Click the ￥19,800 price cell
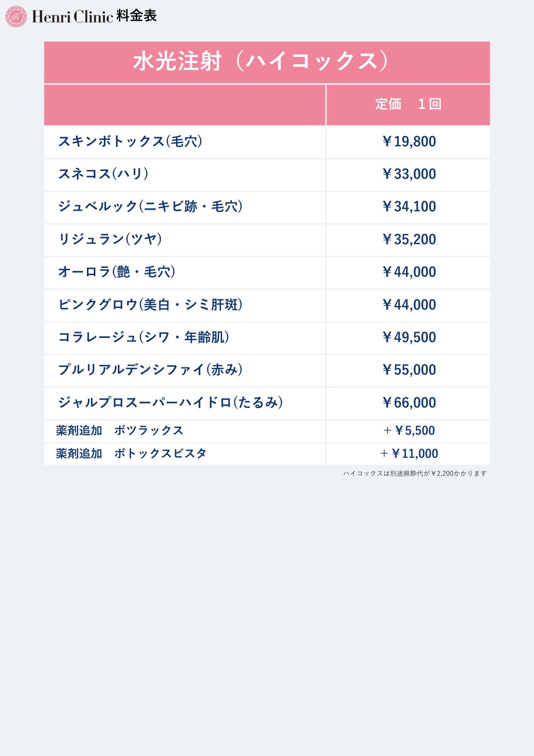Image resolution: width=534 pixels, height=756 pixels. [409, 142]
